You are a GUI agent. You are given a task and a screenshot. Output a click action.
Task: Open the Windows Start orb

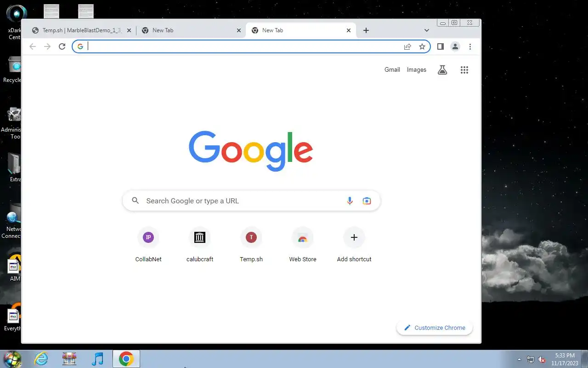point(12,359)
